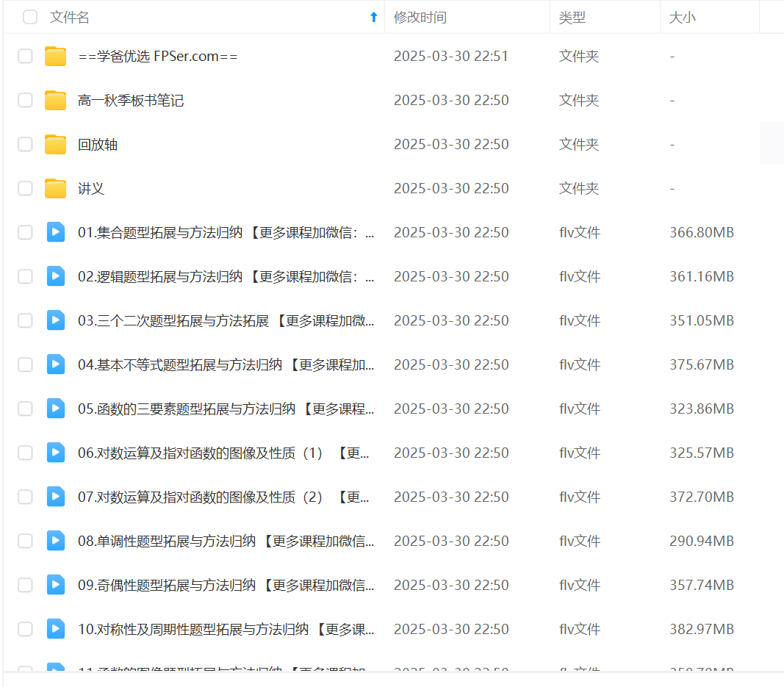Image resolution: width=784 pixels, height=687 pixels.
Task: Sort by the 大小 column header
Action: (682, 18)
